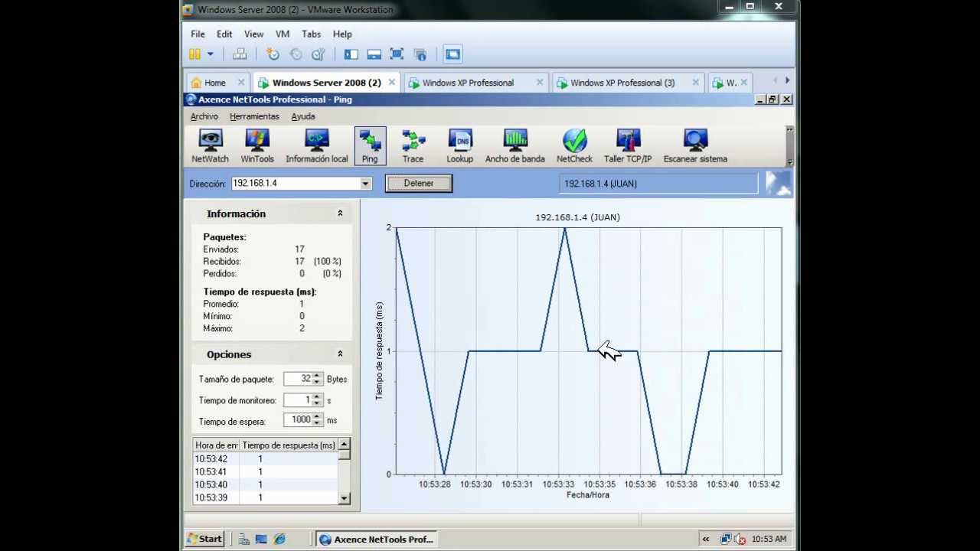Viewport: 980px width, 551px height.
Task: Open VMware View menu
Action: click(x=253, y=34)
